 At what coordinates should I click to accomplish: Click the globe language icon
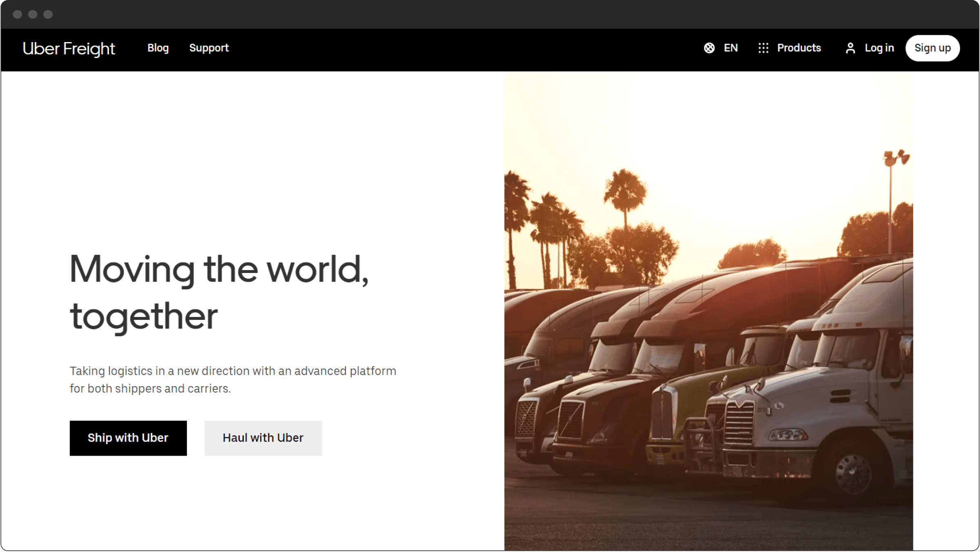tap(709, 48)
